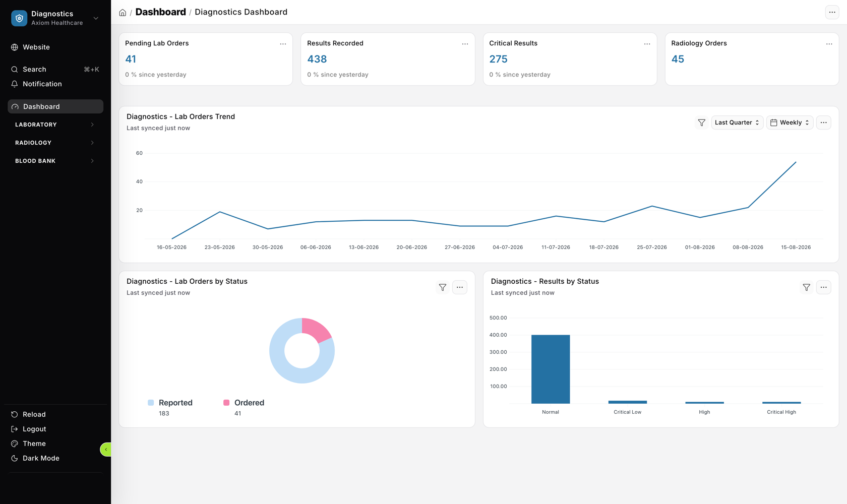
Task: Open Lab Orders Trend chart options menu
Action: pyautogui.click(x=823, y=122)
